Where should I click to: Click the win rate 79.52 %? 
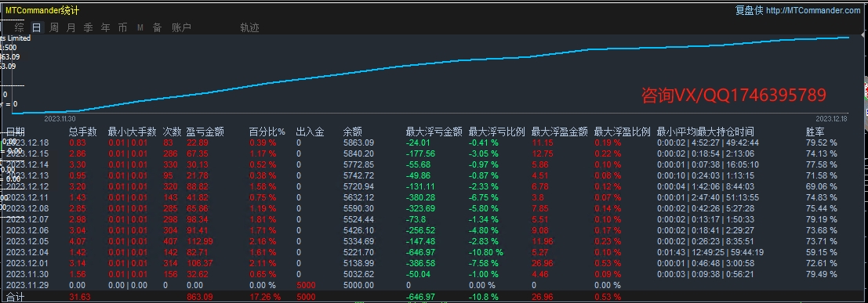822,142
